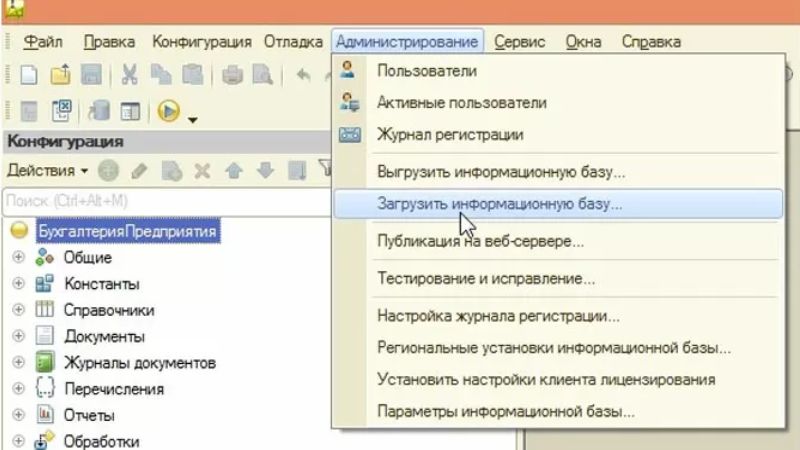Click the Move up arrow icon

pyautogui.click(x=234, y=171)
